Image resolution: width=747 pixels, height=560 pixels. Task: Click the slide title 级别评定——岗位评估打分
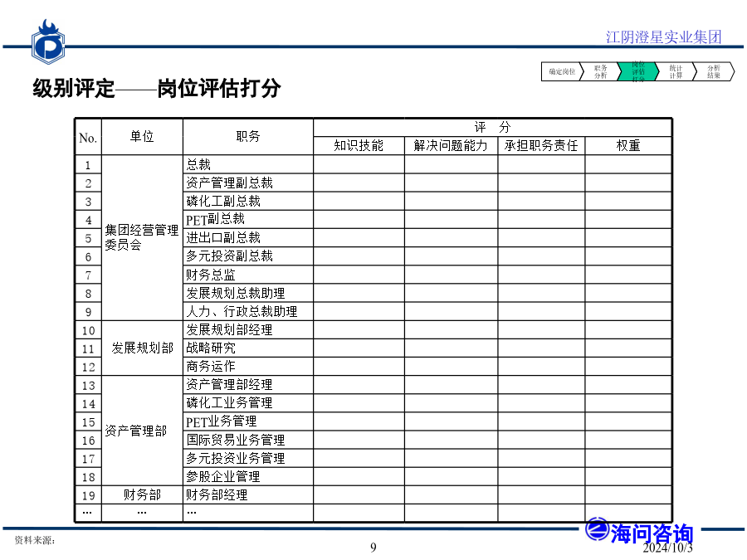157,89
